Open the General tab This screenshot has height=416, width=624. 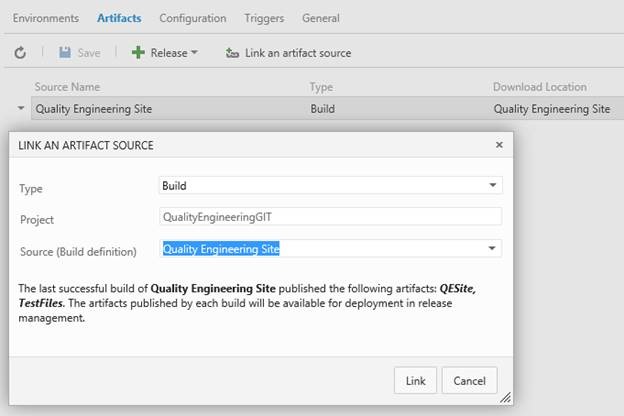(x=321, y=18)
